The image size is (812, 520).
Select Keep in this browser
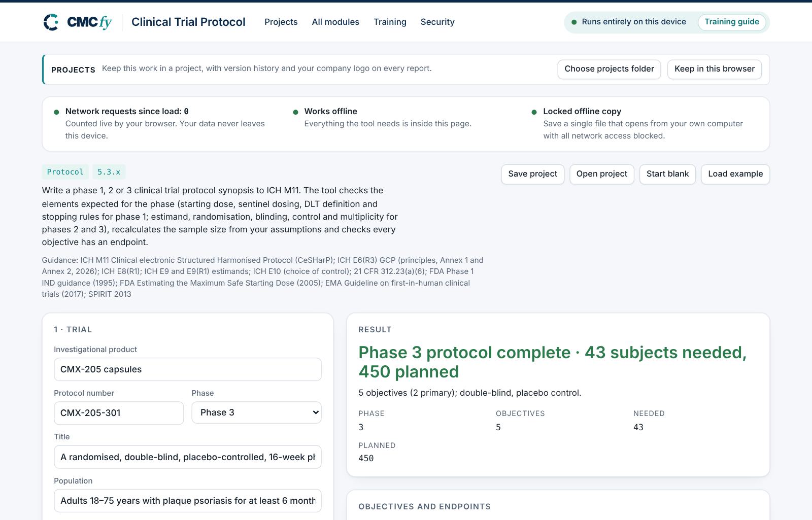coord(715,69)
